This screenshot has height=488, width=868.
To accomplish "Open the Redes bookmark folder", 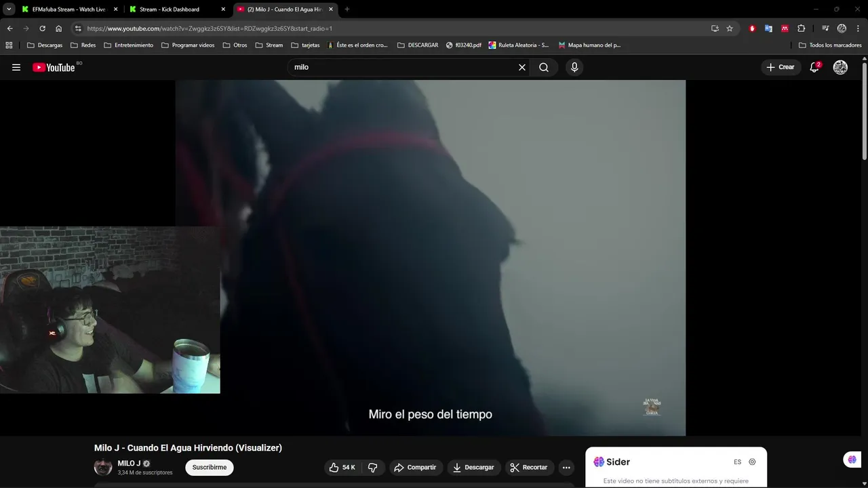I will [x=83, y=45].
